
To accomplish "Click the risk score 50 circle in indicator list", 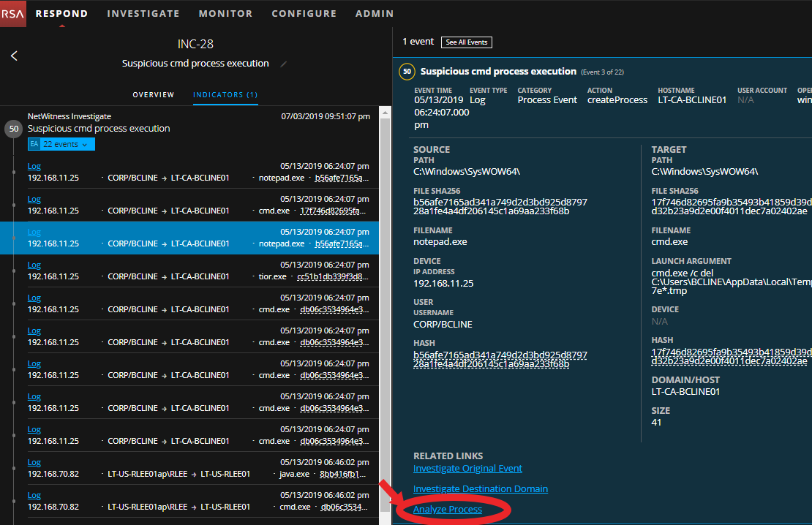I will tap(13, 129).
